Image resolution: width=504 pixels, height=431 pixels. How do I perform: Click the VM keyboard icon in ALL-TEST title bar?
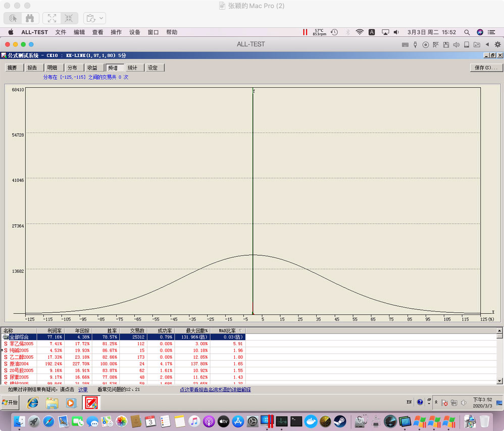405,44
